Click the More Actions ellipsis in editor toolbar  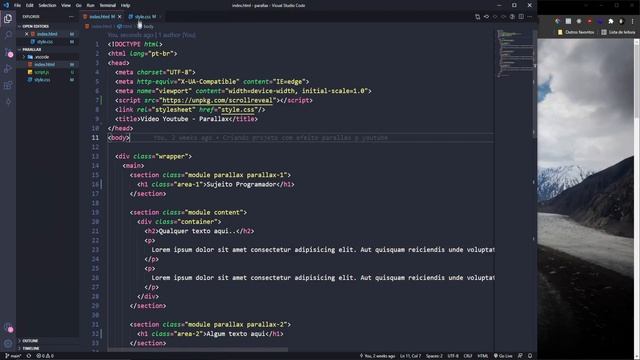click(x=530, y=17)
